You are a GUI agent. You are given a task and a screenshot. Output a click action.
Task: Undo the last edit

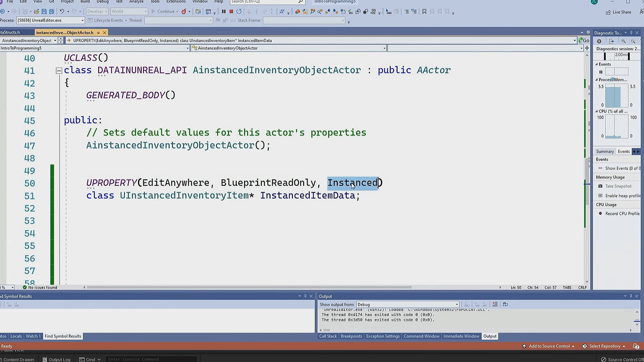pyautogui.click(x=62, y=11)
